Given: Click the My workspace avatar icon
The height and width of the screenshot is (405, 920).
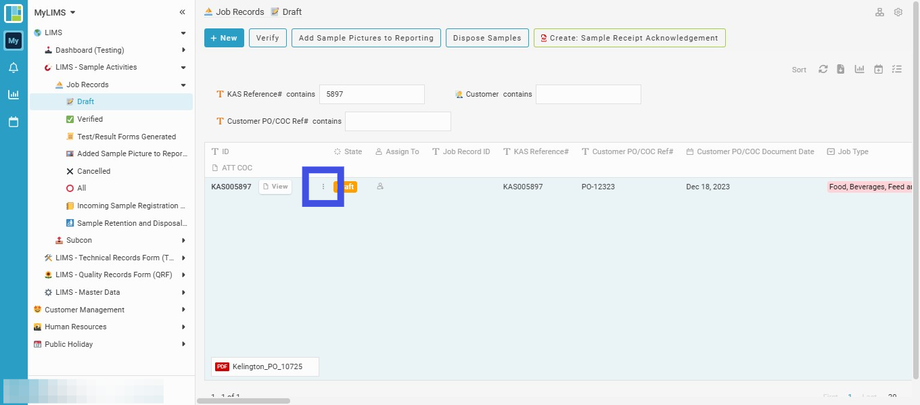Looking at the screenshot, I should [x=13, y=40].
